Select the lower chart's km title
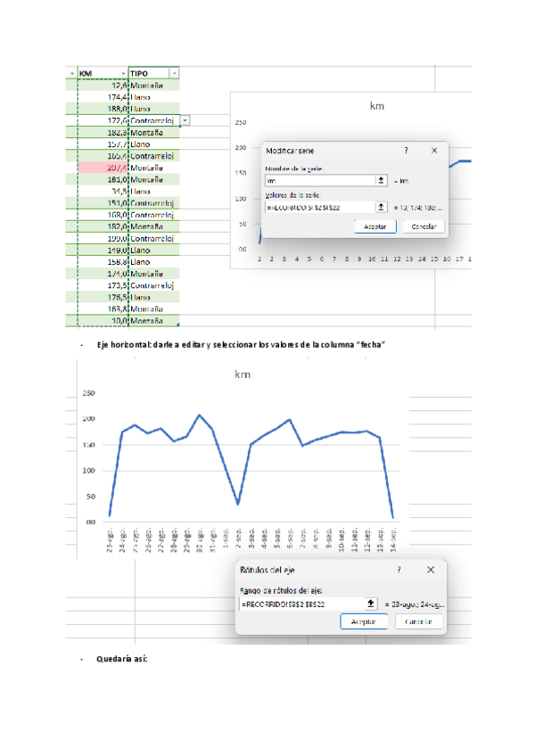The image size is (535, 756). [x=242, y=375]
